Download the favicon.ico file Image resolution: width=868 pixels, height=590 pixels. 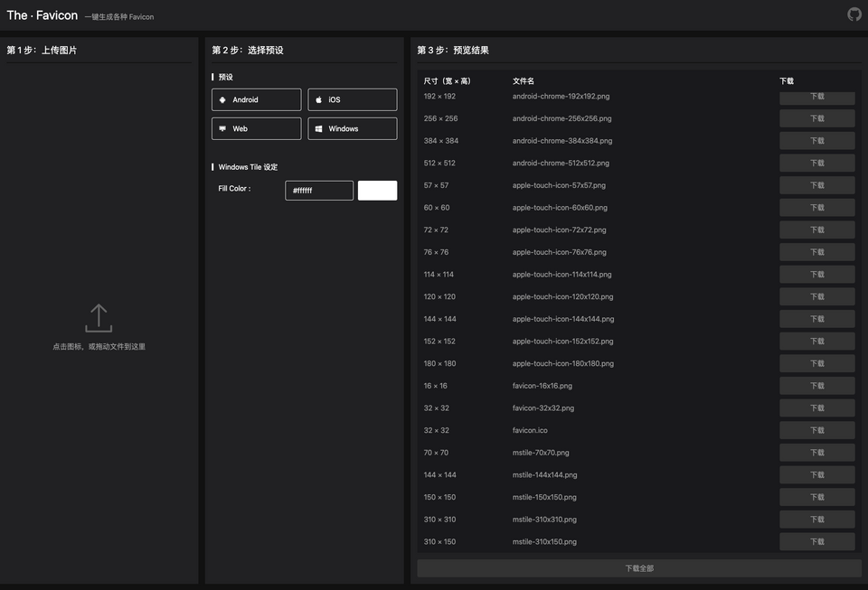[x=817, y=430]
